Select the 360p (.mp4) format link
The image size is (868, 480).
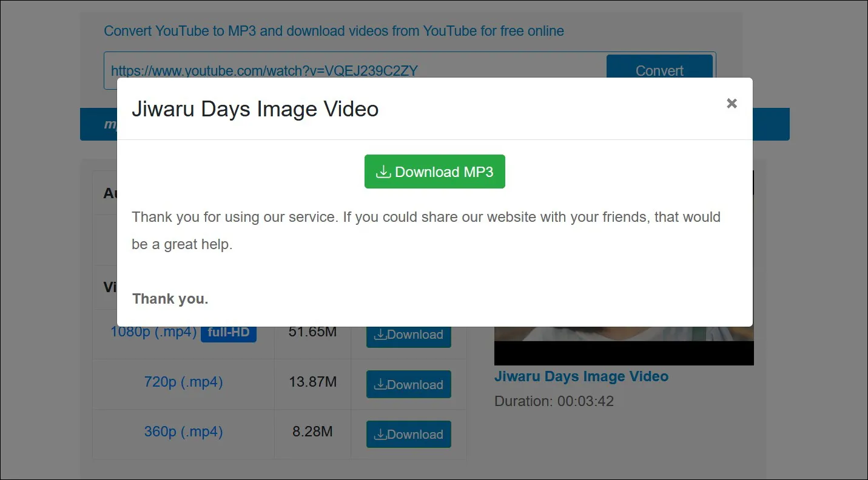coord(183,432)
